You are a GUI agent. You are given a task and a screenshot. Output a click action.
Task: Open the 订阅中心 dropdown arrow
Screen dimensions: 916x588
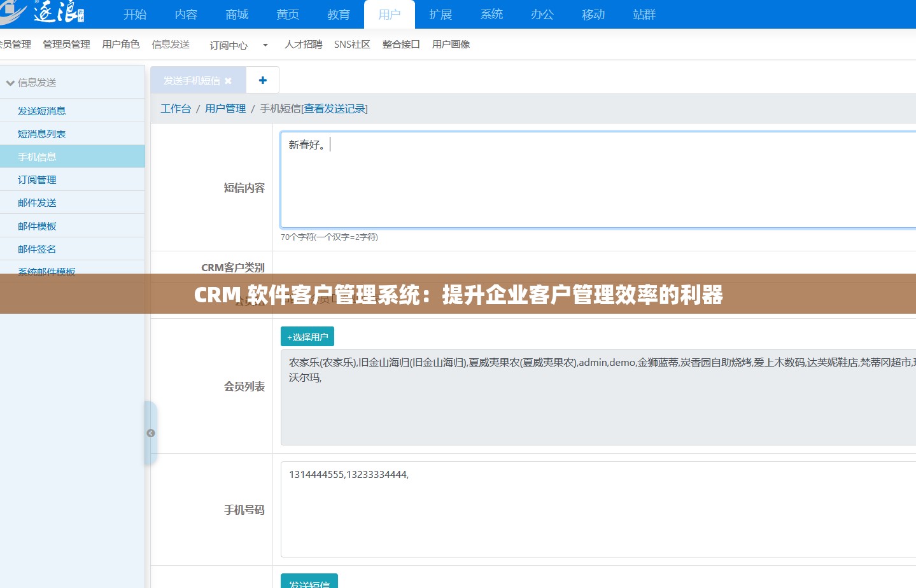pyautogui.click(x=265, y=45)
